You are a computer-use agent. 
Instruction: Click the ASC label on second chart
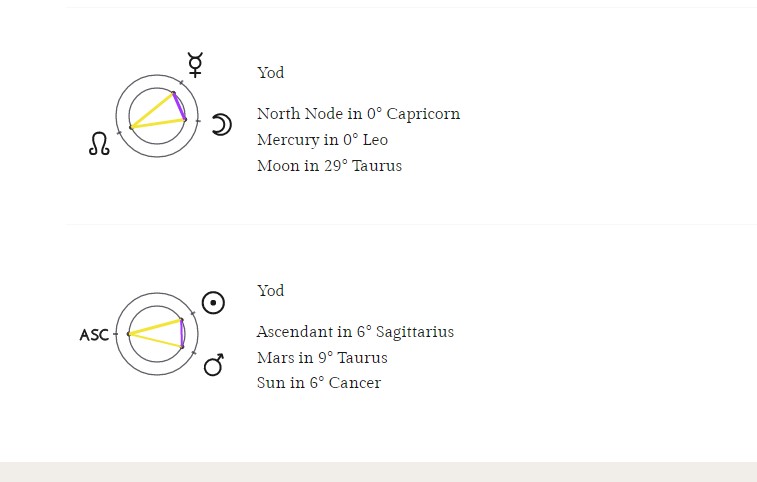tap(94, 335)
